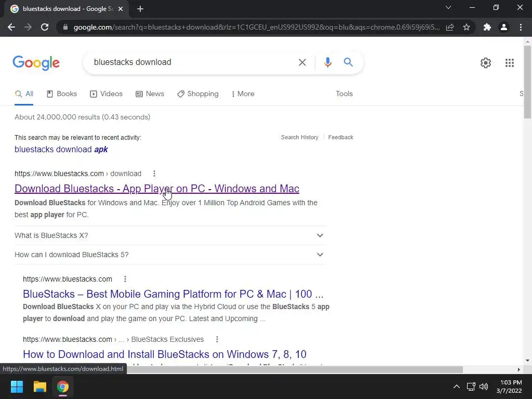Open search Tools
This screenshot has height=399, width=532.
(x=344, y=94)
